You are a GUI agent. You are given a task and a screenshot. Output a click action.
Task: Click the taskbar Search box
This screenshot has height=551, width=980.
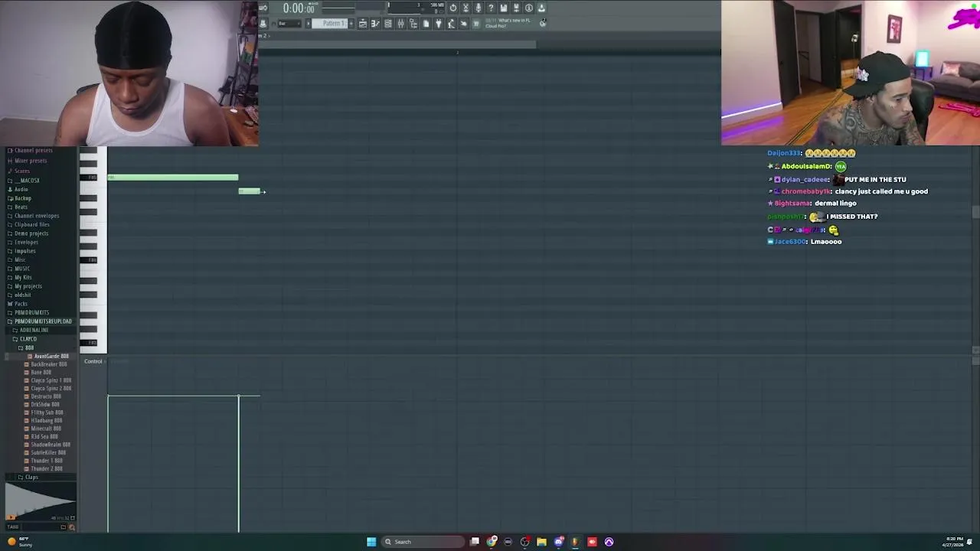(423, 542)
